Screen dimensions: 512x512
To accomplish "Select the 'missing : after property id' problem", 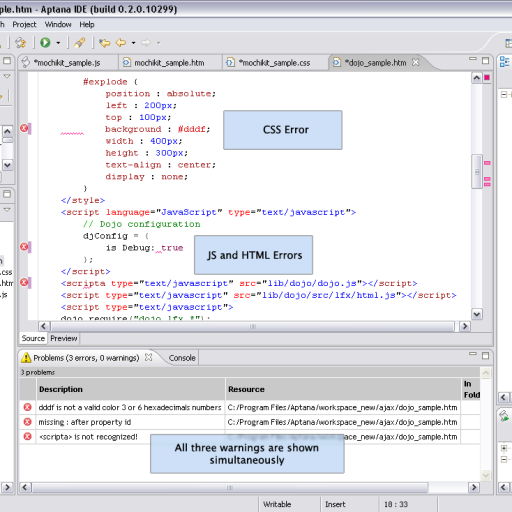I will (85, 422).
